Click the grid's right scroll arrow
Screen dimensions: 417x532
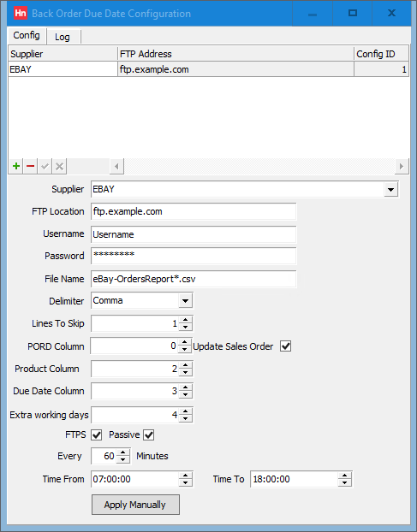402,166
